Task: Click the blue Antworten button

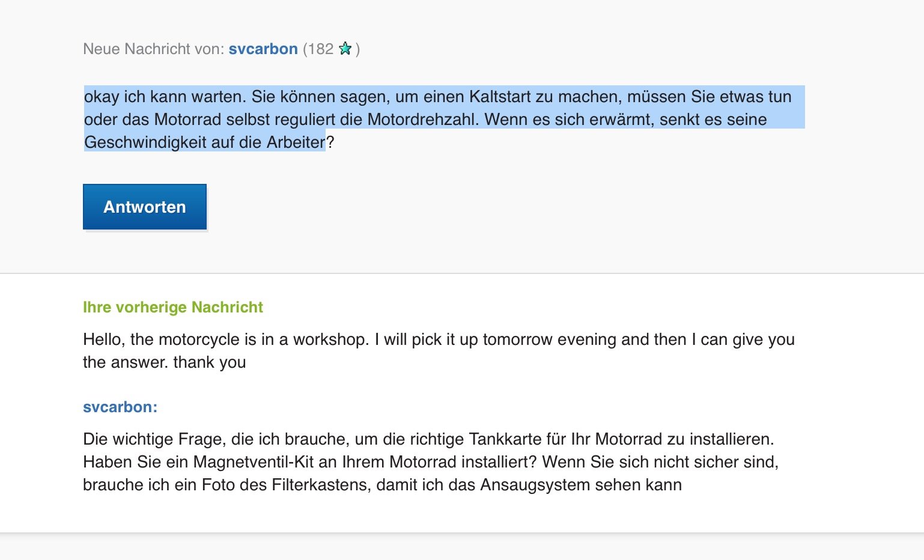Action: (145, 207)
